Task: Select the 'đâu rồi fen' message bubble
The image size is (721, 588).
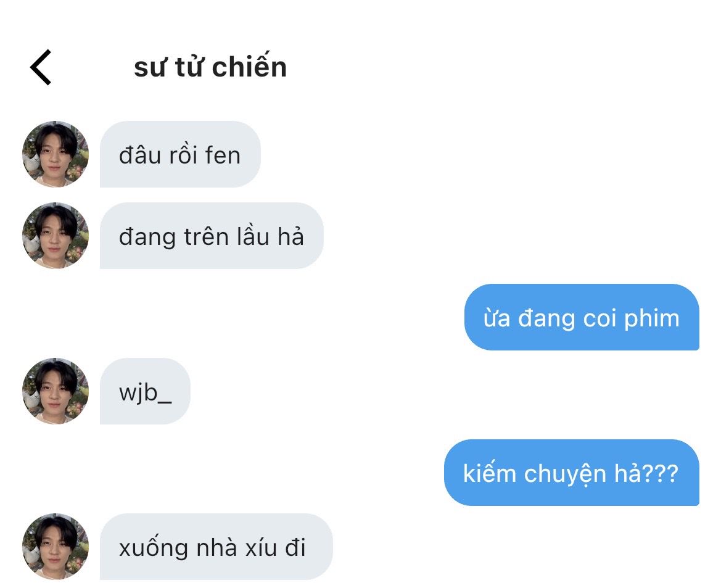Action: [x=180, y=154]
